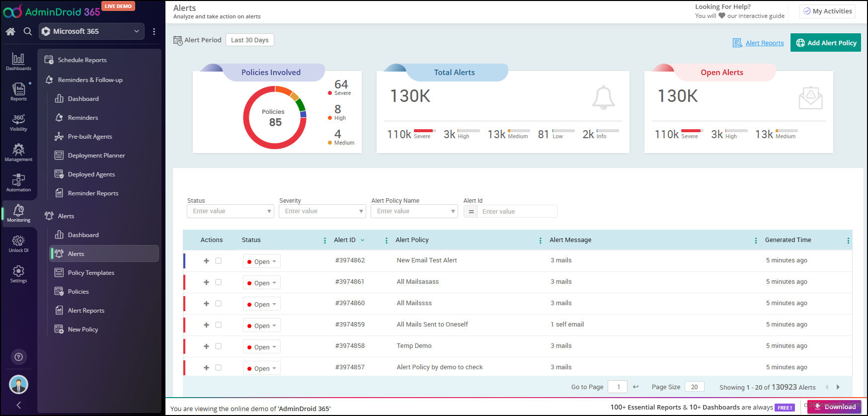Open Deployment Planner menu item

tap(96, 156)
